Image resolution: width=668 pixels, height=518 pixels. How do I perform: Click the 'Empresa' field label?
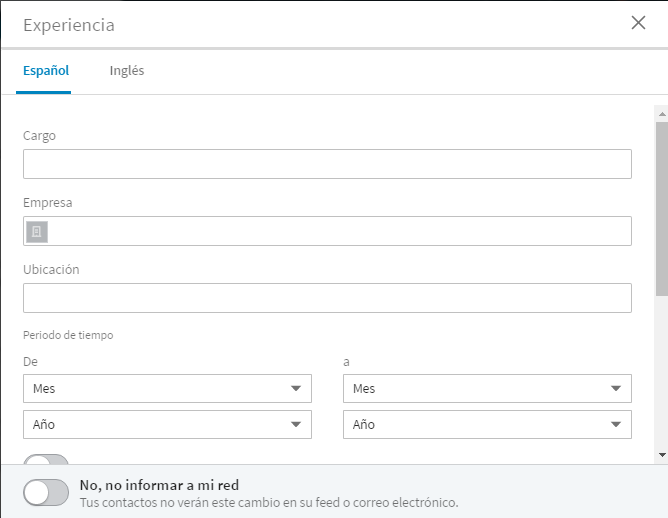(47, 202)
